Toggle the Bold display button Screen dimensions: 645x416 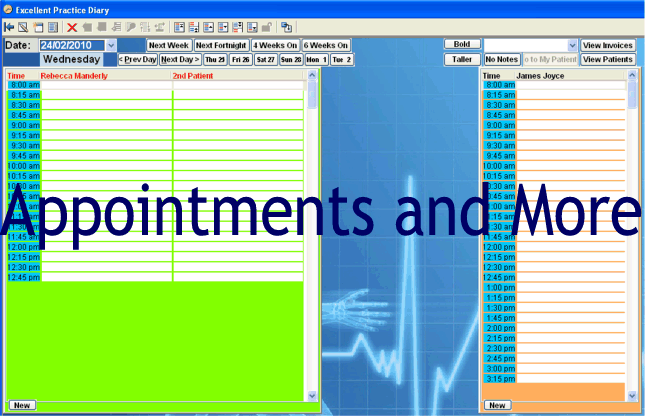coord(460,45)
